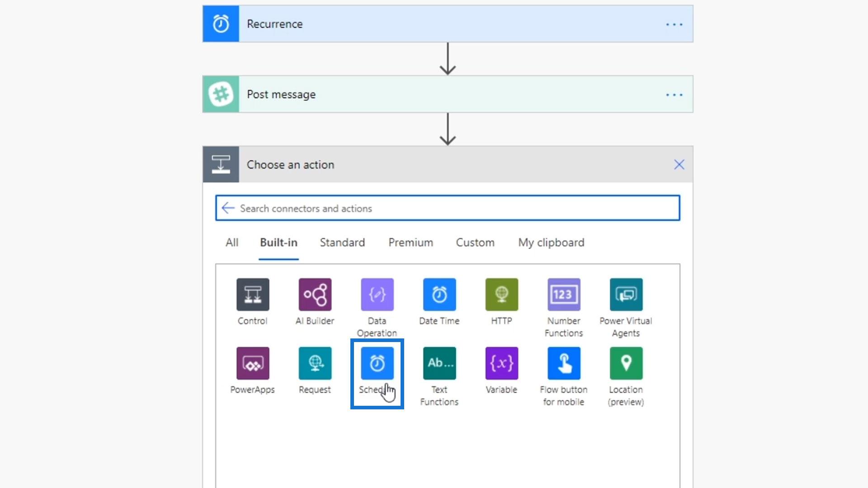Click back arrow in search box
Image resolution: width=868 pixels, height=488 pixels.
[228, 208]
